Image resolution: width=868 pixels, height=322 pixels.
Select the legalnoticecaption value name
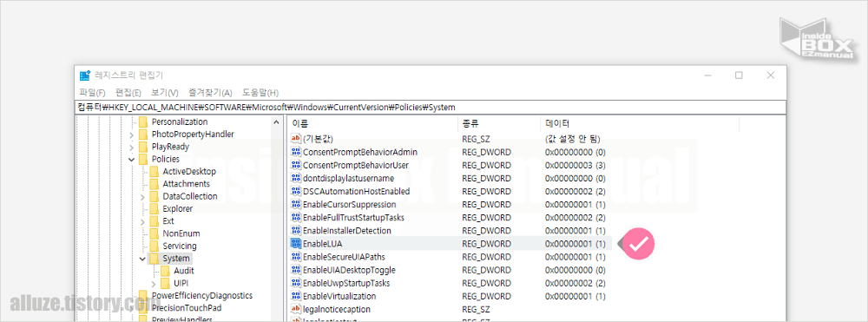pos(337,309)
